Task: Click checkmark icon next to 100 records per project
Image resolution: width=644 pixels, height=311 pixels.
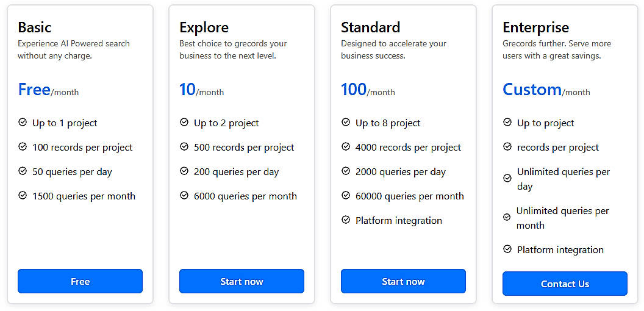Action: tap(23, 147)
